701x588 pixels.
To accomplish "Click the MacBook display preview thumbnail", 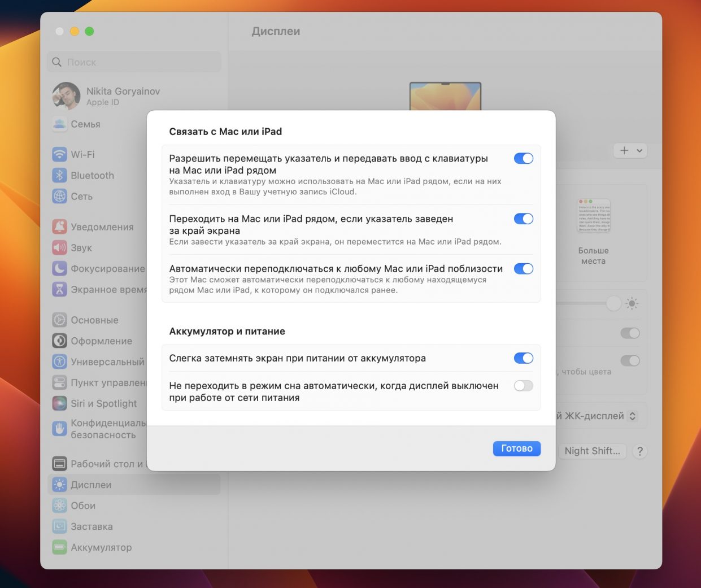I will click(x=445, y=97).
